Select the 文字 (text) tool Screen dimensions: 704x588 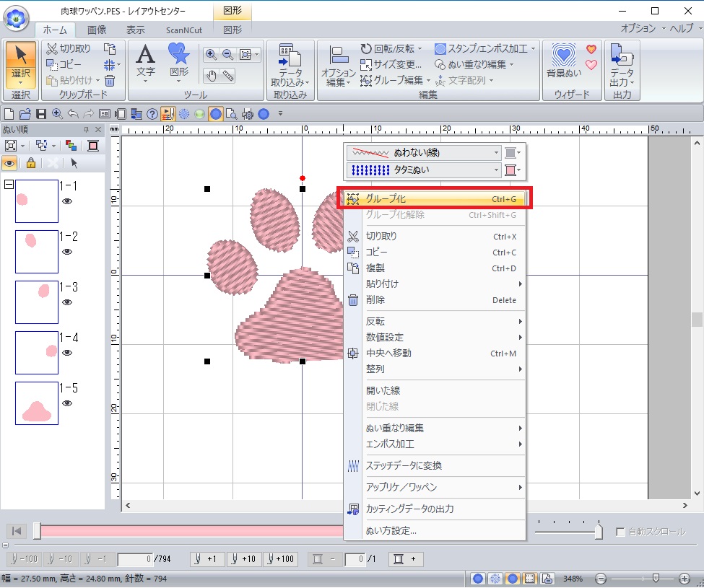[146, 61]
